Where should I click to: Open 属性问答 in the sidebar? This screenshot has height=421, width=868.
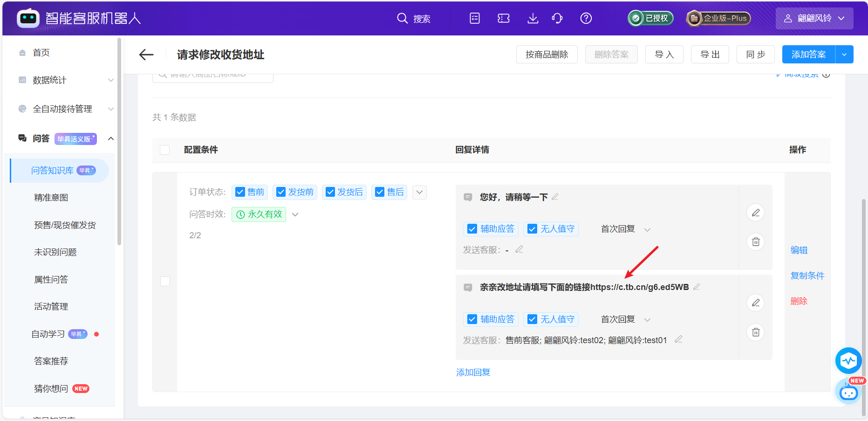click(x=51, y=280)
